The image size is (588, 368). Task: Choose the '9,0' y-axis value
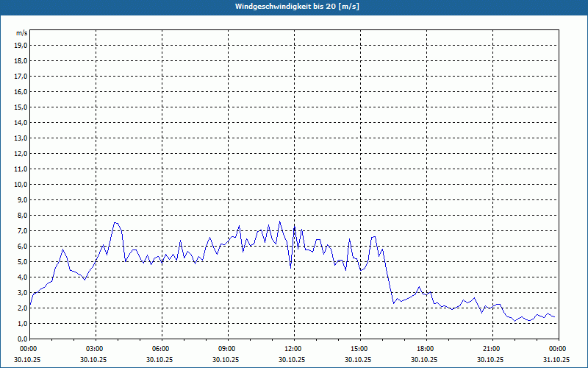coord(22,199)
